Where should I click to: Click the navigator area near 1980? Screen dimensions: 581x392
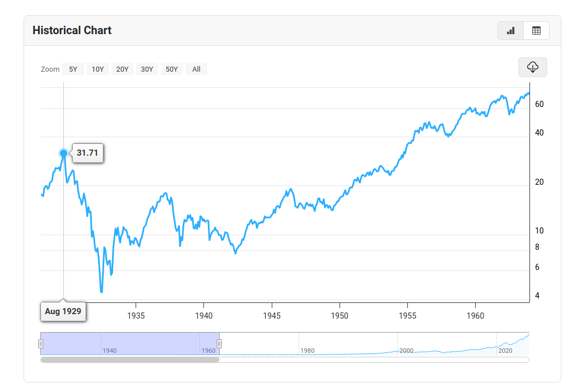[x=308, y=351]
